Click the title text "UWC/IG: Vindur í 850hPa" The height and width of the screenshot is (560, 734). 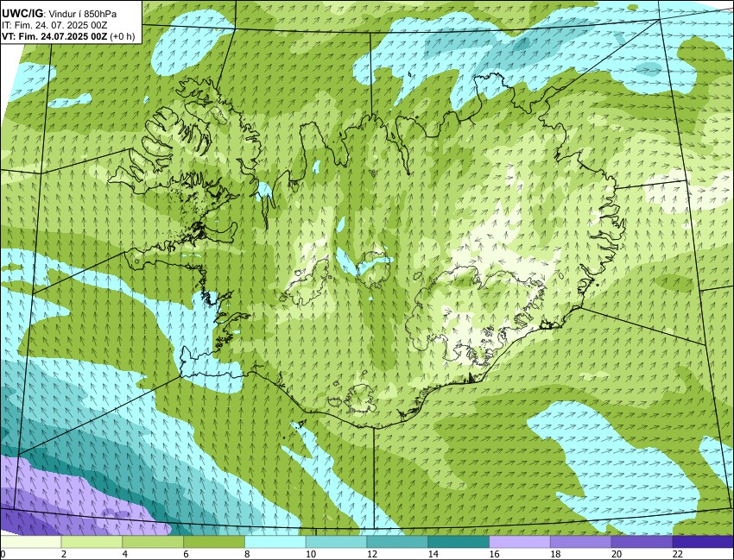tap(59, 14)
